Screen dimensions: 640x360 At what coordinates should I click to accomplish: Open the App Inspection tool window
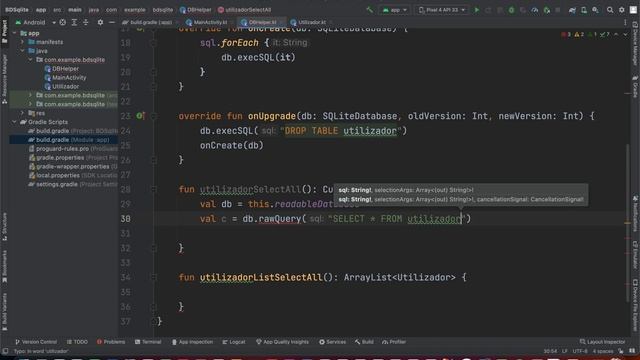click(192, 342)
